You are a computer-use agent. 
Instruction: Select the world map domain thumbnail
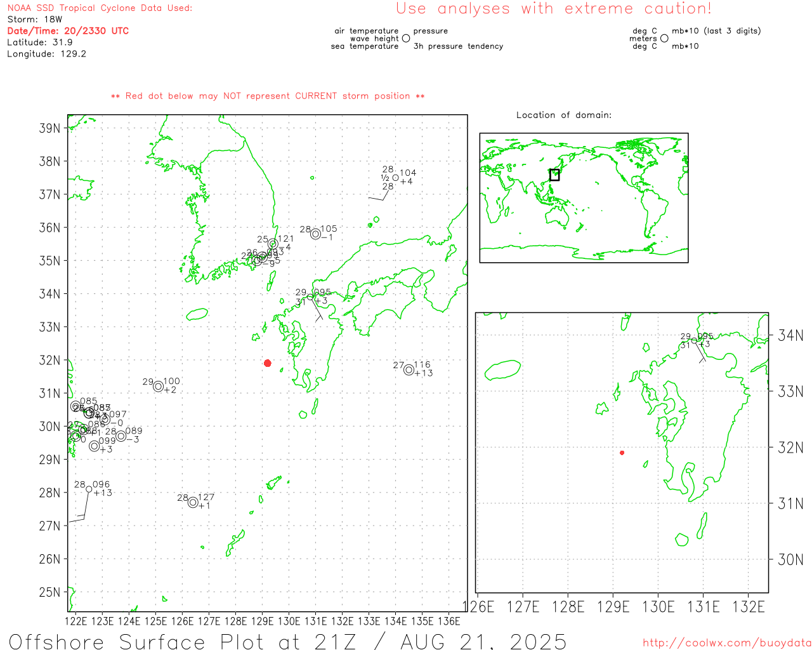point(584,198)
